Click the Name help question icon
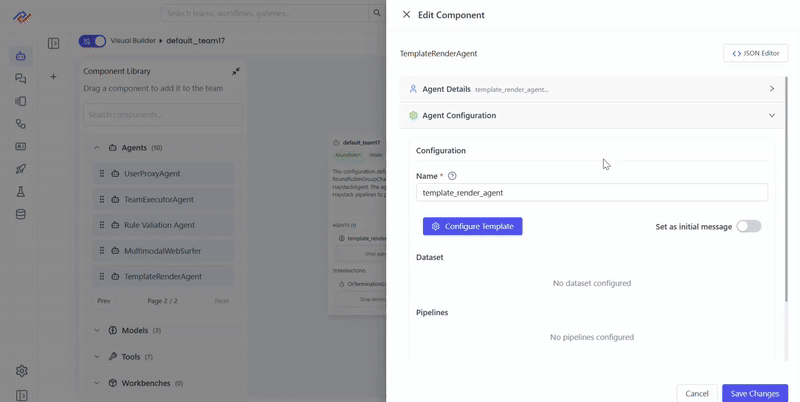 [x=452, y=176]
